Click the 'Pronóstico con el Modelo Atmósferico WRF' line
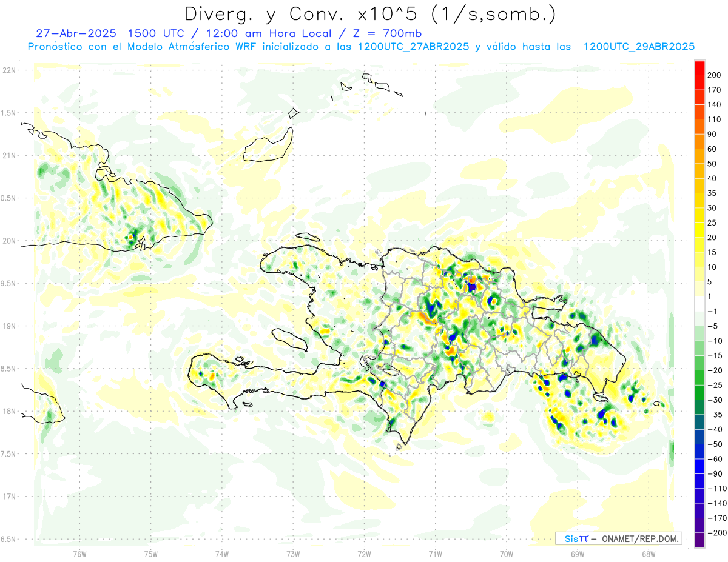This screenshot has width=728, height=562. pos(143,47)
